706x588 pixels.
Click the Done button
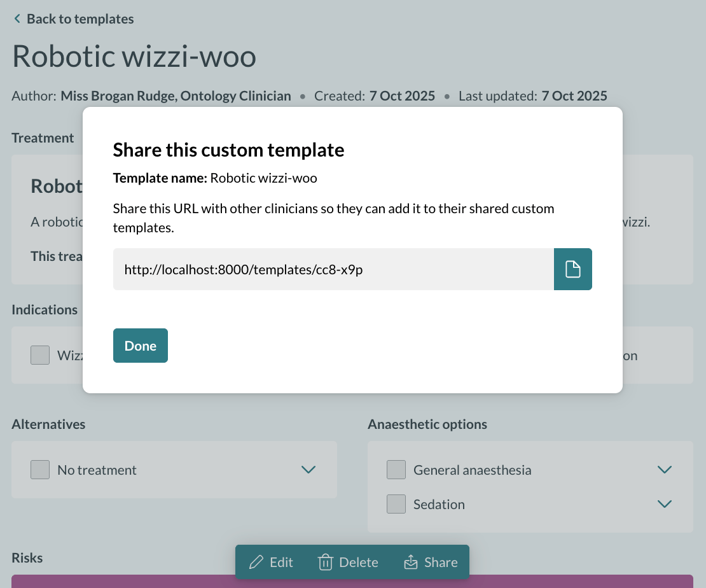140,346
